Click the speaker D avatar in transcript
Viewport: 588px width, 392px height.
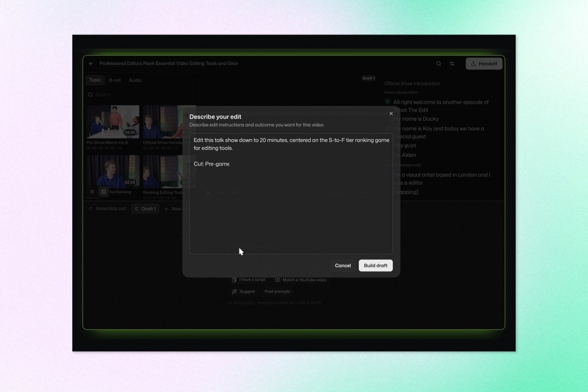tap(388, 102)
